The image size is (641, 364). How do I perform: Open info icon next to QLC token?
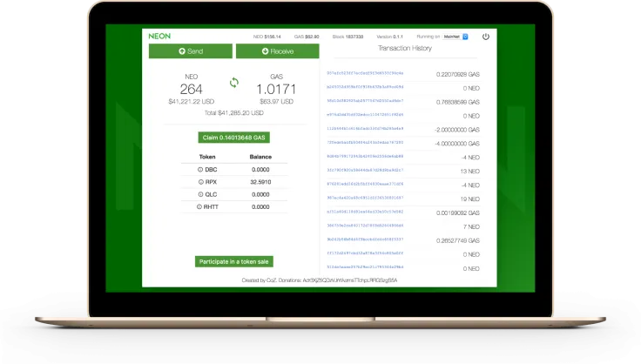(x=200, y=194)
